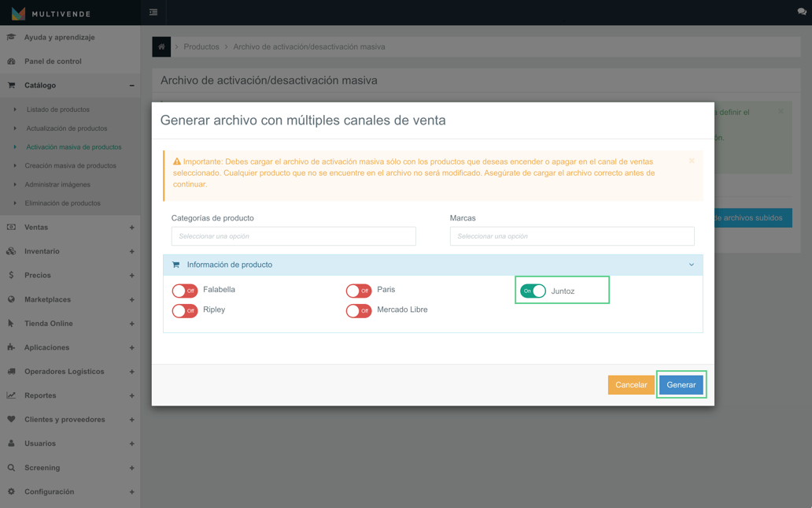Viewport: 812px width, 508px height.
Task: Click the Cancelar button
Action: click(631, 385)
